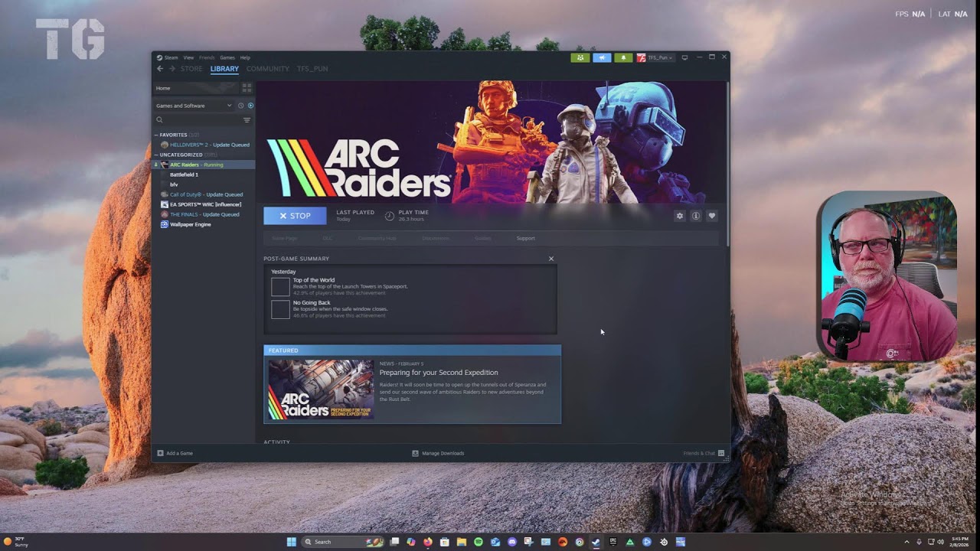980x551 pixels.
Task: Open Spotify from the taskbar
Action: (479, 542)
